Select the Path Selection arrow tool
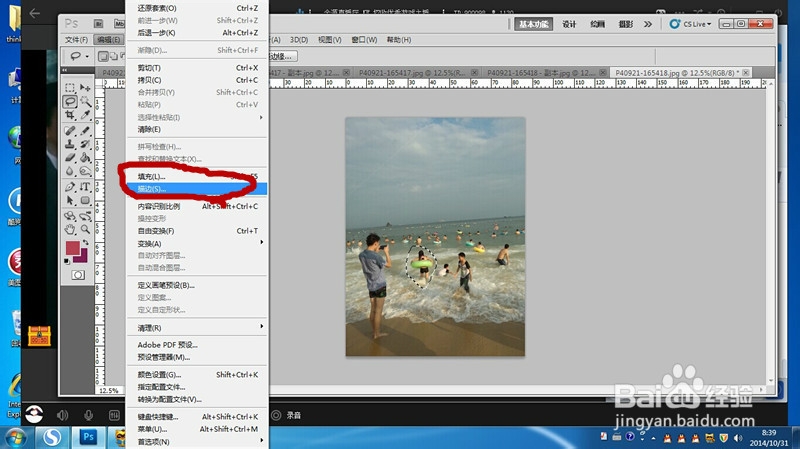The image size is (800, 449). point(70,201)
